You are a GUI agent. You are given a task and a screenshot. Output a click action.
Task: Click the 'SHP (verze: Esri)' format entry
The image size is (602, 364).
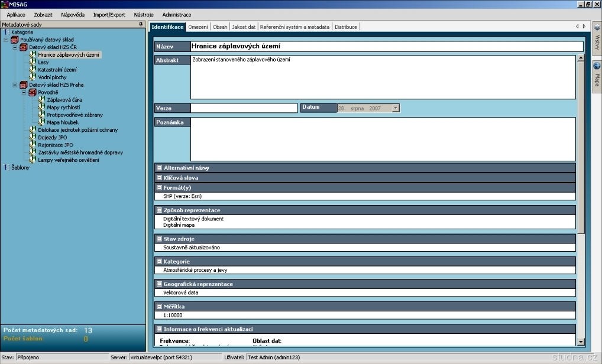(x=182, y=196)
